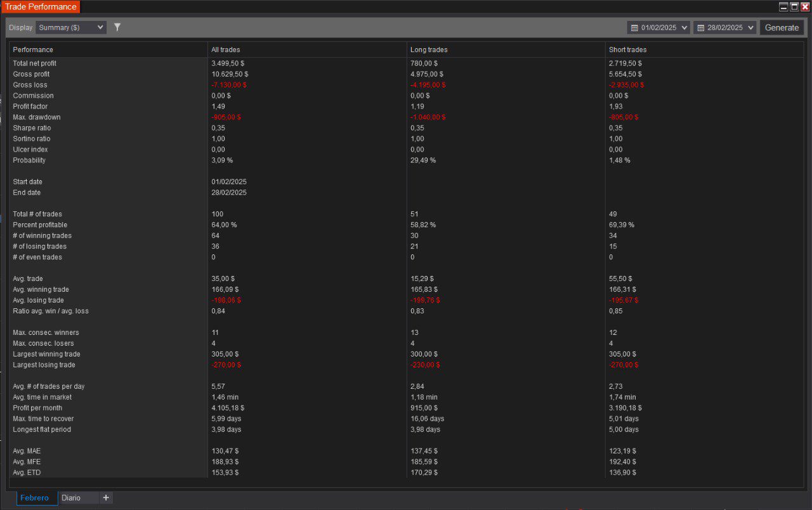Select the 16,06 days long max. time to recover
Screen dimensions: 812x510
coord(428,419)
